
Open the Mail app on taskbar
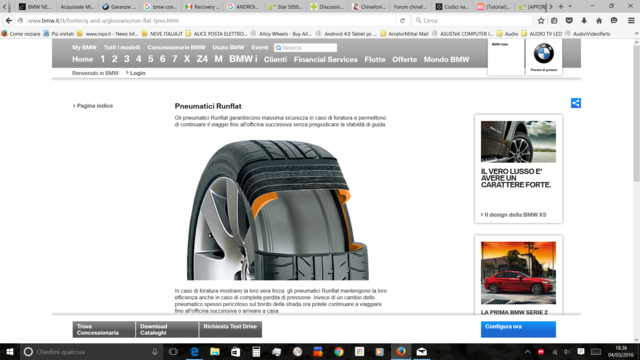click(422, 352)
